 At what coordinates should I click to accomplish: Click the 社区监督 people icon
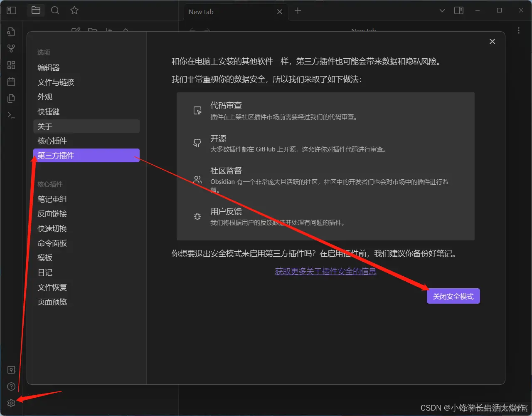(197, 180)
